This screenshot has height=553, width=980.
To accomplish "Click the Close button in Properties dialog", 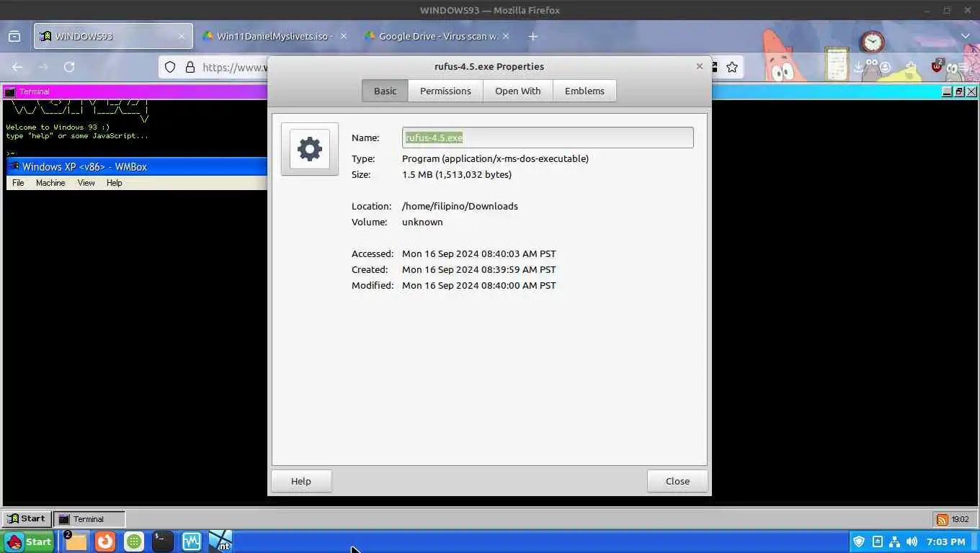I will pyautogui.click(x=677, y=481).
